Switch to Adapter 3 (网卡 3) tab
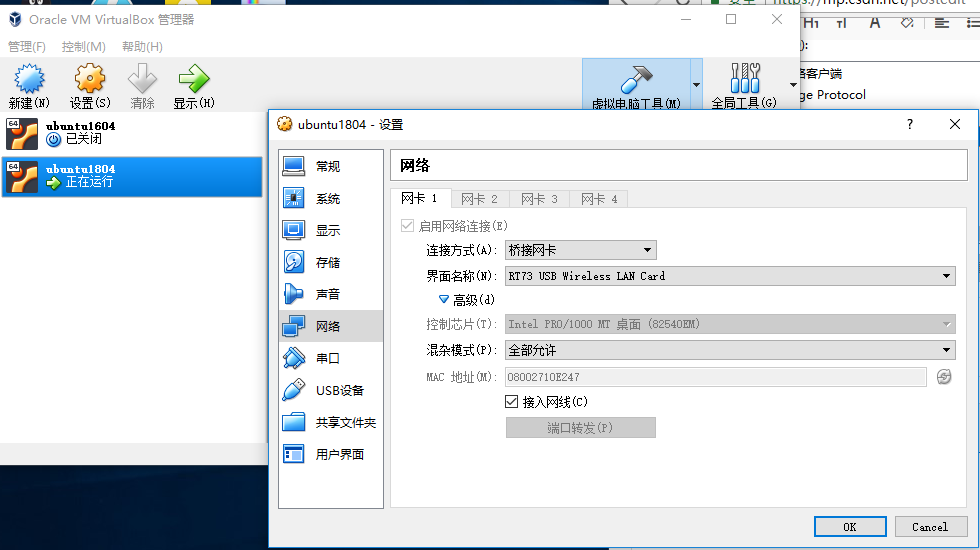Image resolution: width=980 pixels, height=550 pixels. pos(539,199)
